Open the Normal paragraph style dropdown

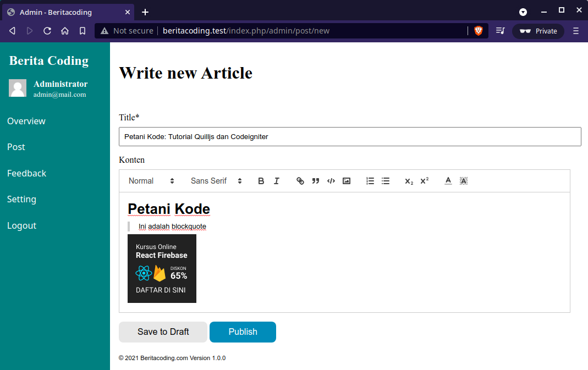pyautogui.click(x=150, y=180)
